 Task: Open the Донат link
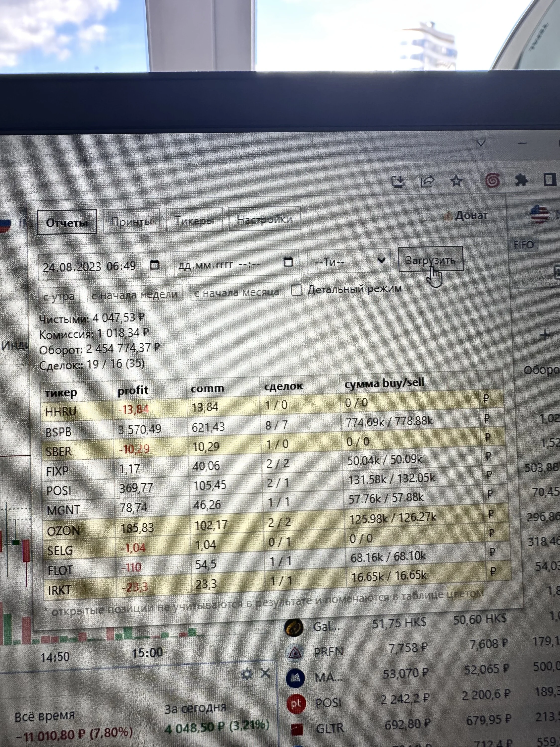[466, 215]
